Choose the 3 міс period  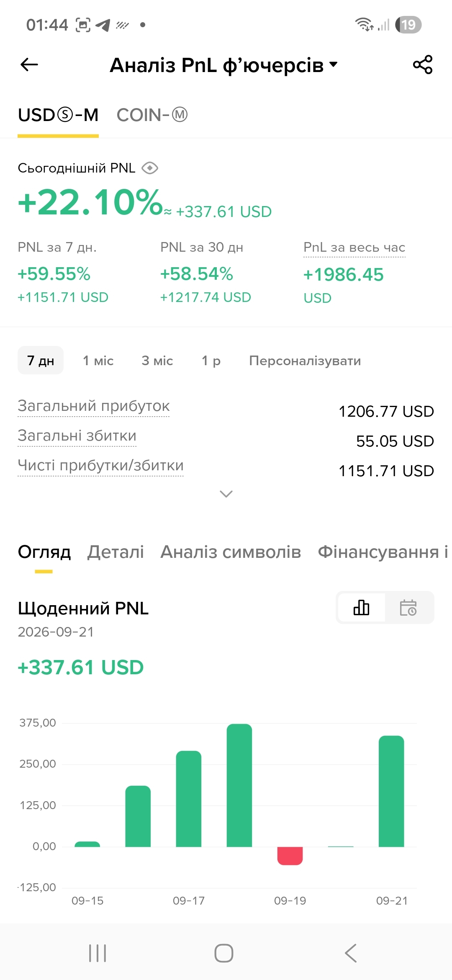[157, 361]
